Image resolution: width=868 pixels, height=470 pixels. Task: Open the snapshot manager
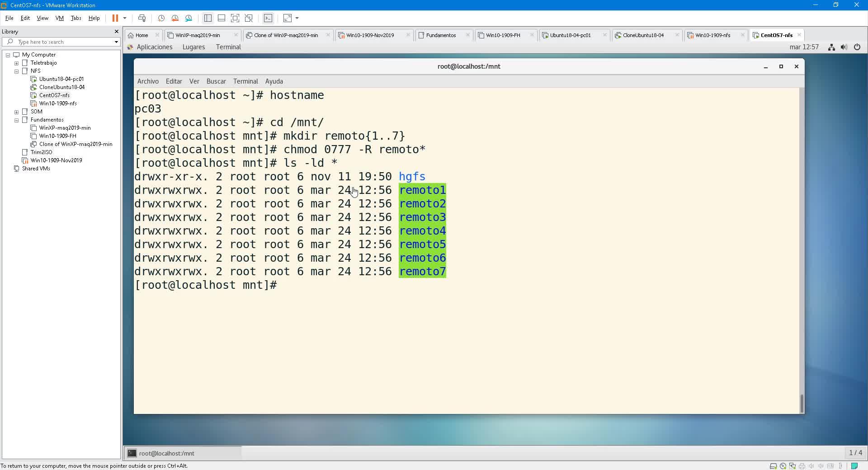tap(189, 18)
